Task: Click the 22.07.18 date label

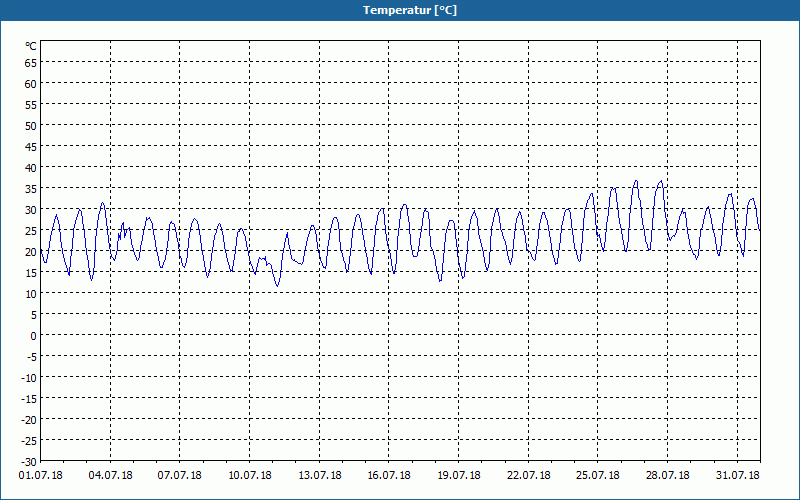Action: pos(529,475)
